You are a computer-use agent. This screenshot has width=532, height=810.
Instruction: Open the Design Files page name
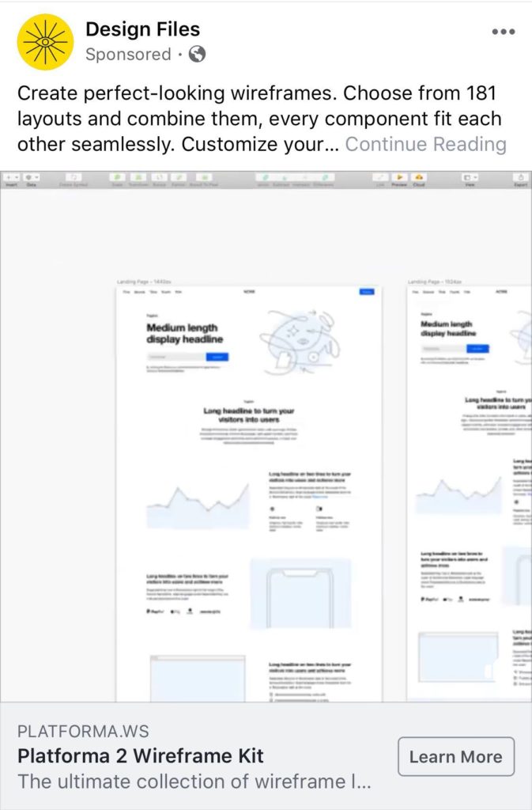(142, 29)
